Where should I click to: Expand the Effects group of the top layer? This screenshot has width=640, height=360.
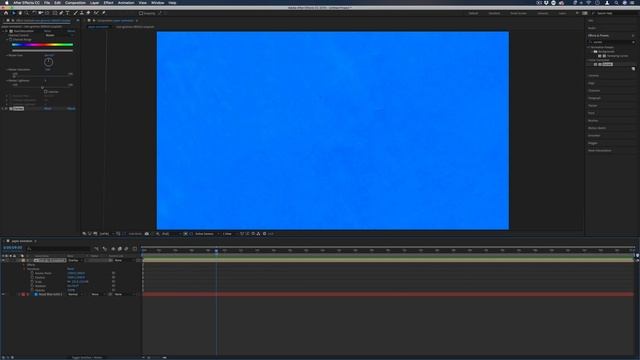coord(24,264)
